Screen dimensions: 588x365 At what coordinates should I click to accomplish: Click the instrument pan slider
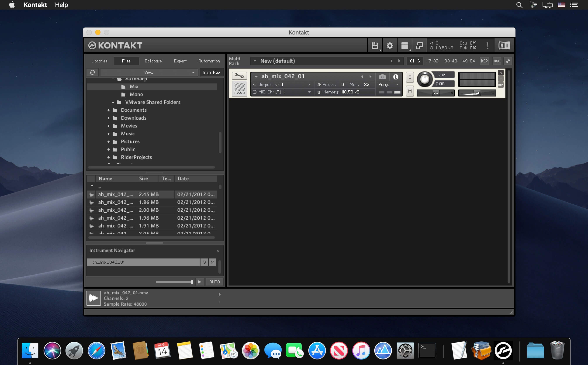[x=436, y=93]
